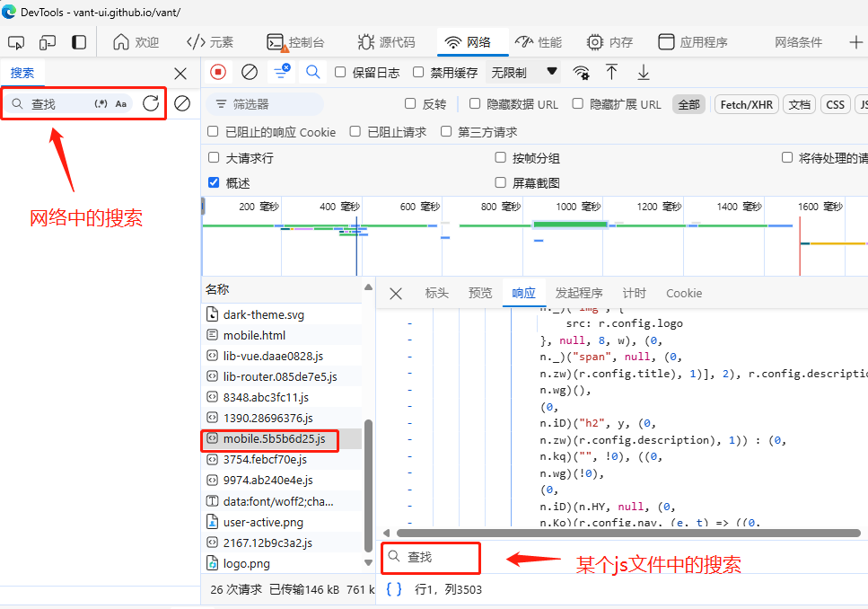Screen dimensions: 868x609
Task: Click the CSS request type filter
Action: [835, 104]
